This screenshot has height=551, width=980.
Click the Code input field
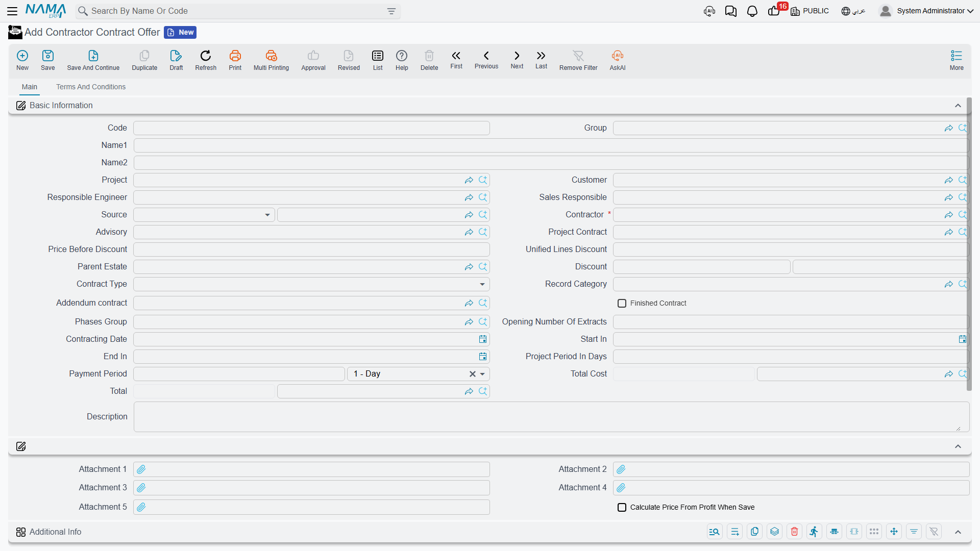click(x=311, y=128)
